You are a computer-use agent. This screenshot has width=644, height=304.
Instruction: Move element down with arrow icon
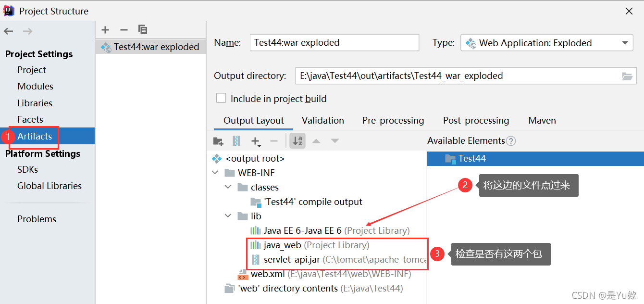click(x=335, y=141)
